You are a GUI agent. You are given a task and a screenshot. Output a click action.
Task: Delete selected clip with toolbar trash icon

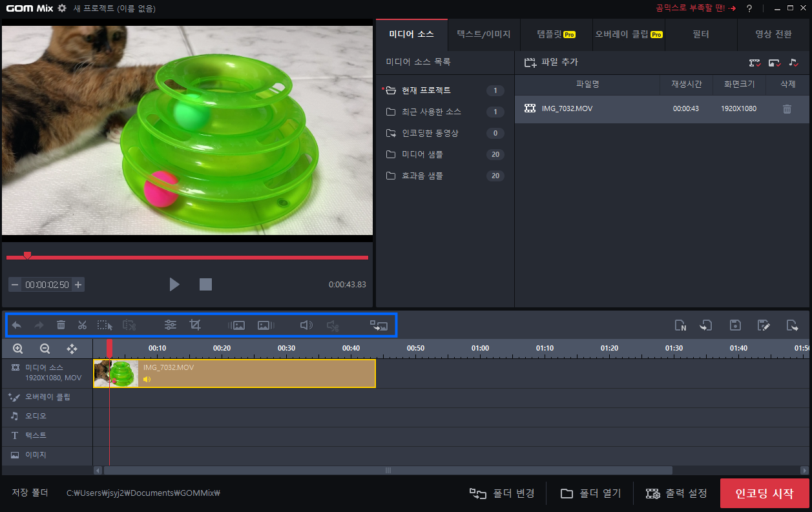coord(61,325)
